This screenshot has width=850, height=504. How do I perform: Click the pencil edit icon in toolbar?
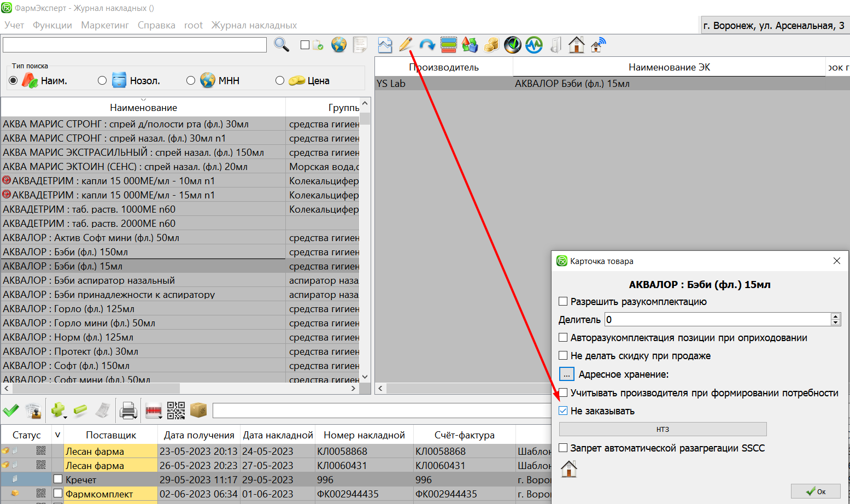point(405,45)
